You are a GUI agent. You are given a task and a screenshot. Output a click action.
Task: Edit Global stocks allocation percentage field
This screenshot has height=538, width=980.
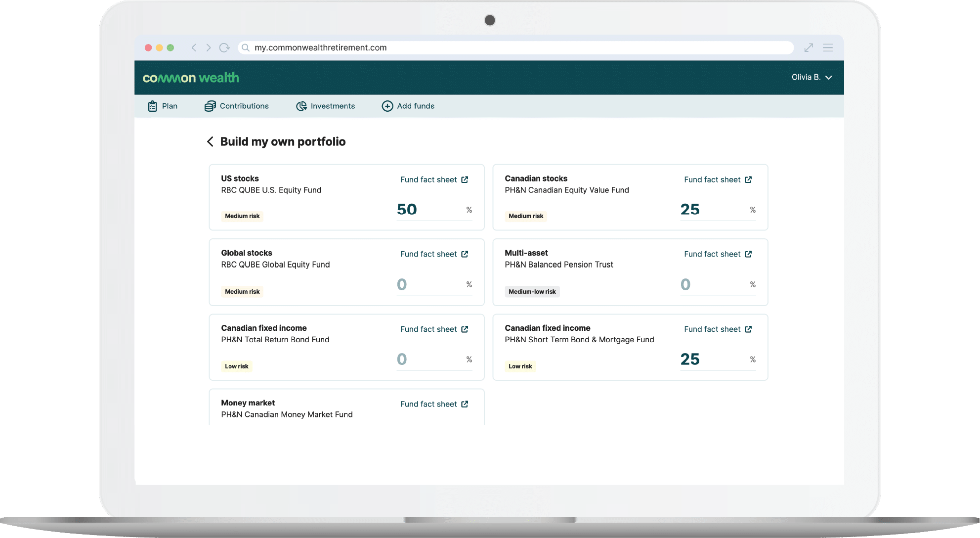click(x=434, y=285)
